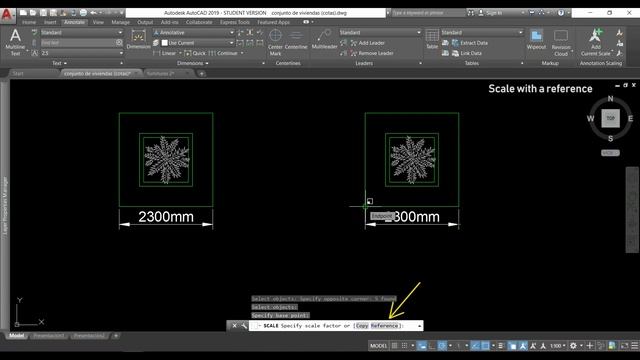Toggle polar tracking in status bar
Screen dimensions: 640x360
[442, 345]
